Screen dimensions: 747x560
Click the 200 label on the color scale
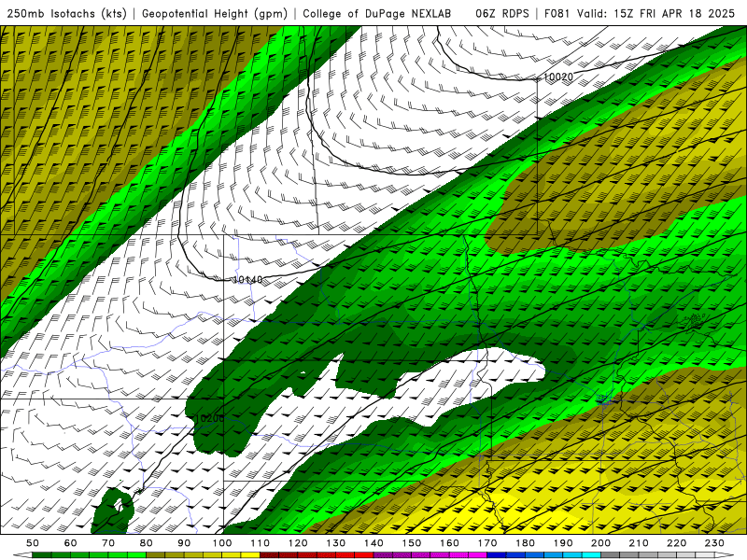[600, 543]
